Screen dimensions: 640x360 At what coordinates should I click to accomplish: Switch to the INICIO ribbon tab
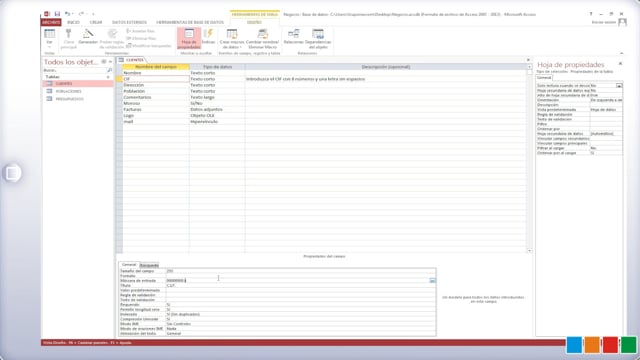pos(73,22)
